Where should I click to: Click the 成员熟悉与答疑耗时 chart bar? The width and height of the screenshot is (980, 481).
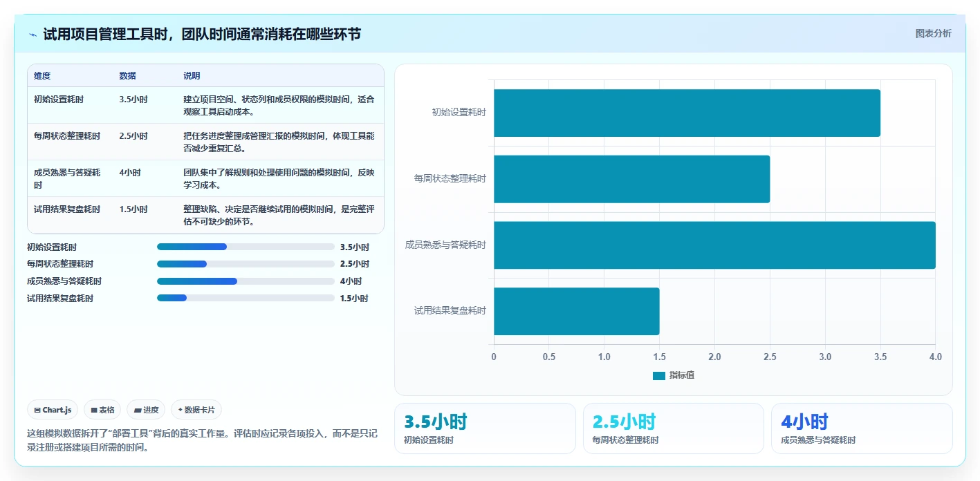714,245
